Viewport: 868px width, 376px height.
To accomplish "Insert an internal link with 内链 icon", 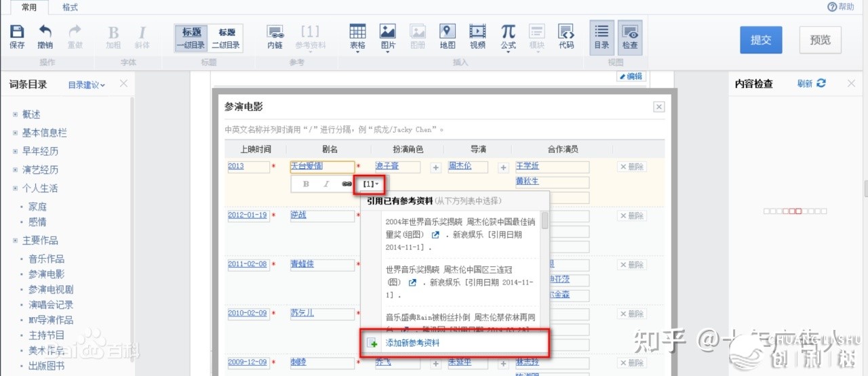I will (x=275, y=32).
